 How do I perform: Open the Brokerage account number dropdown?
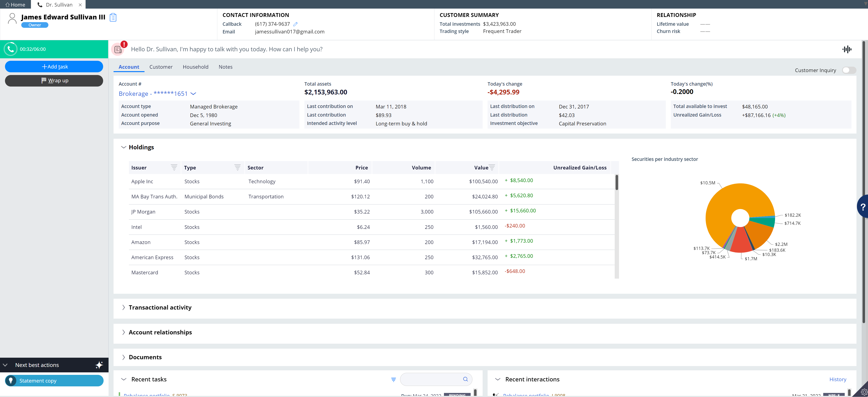tap(193, 94)
